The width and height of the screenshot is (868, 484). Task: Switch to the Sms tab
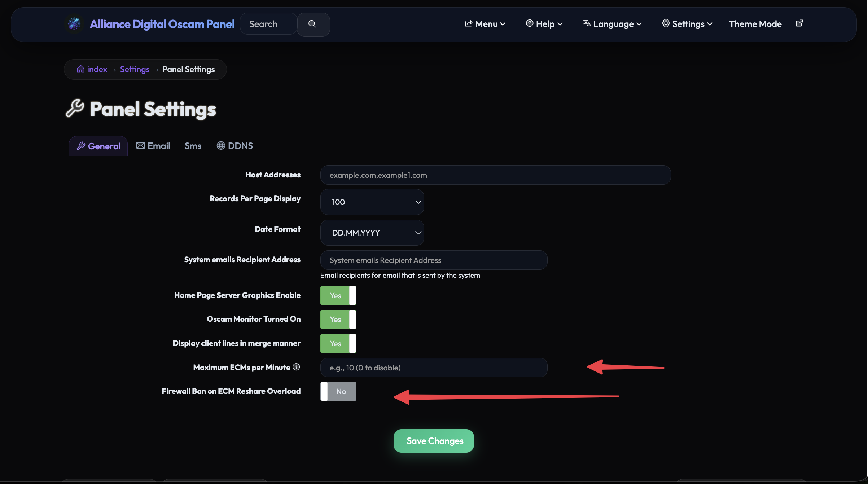(193, 146)
